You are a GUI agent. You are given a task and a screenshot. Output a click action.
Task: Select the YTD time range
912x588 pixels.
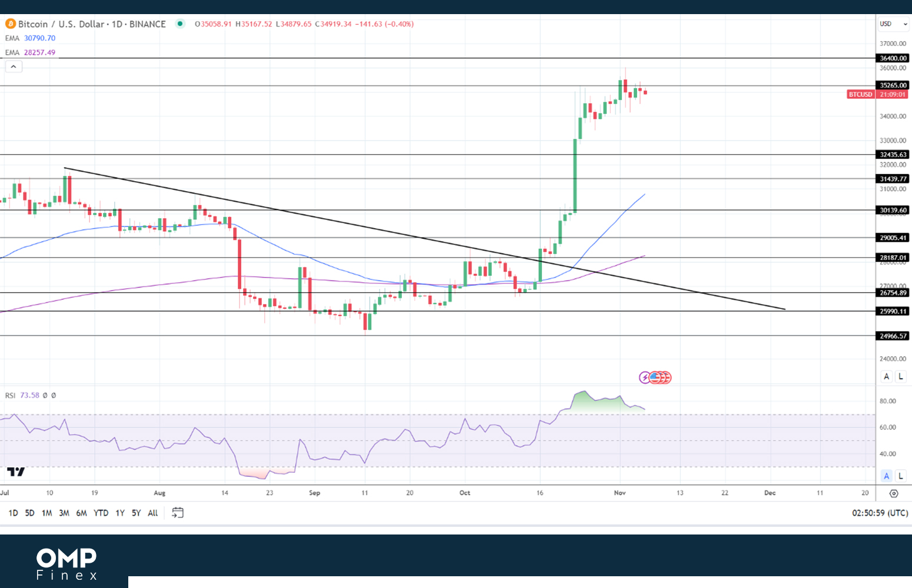pos(101,513)
